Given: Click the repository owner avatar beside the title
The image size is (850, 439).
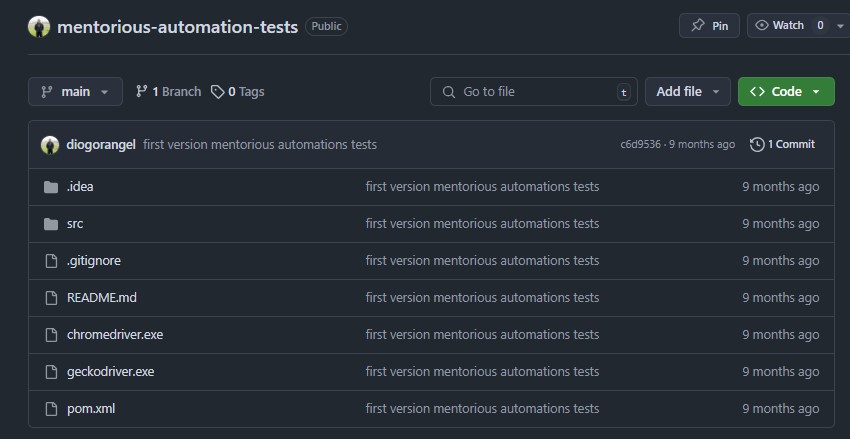Looking at the screenshot, I should (39, 27).
